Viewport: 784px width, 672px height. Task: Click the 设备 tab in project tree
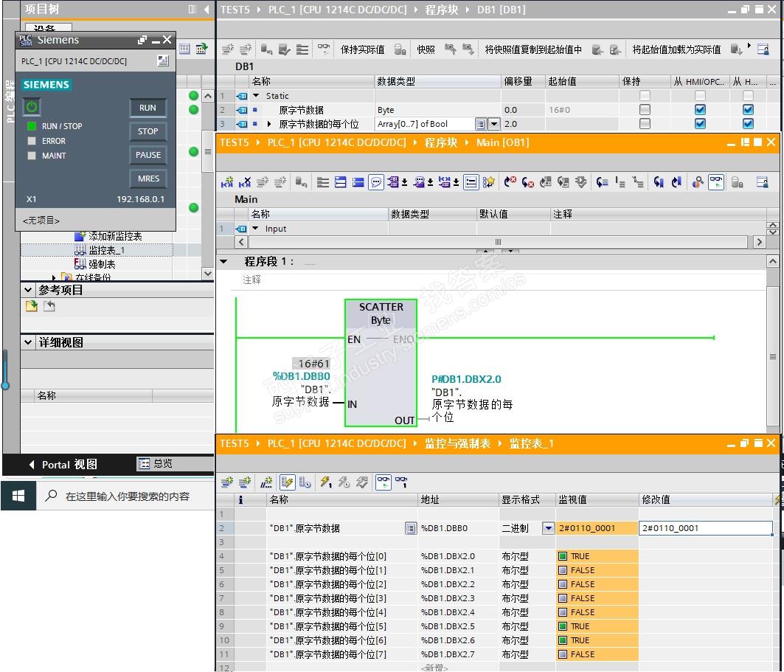[x=48, y=28]
